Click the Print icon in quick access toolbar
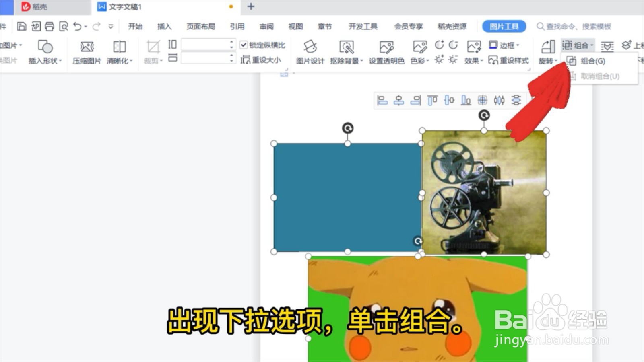Screen dimensions: 644x362 [x=50, y=27]
